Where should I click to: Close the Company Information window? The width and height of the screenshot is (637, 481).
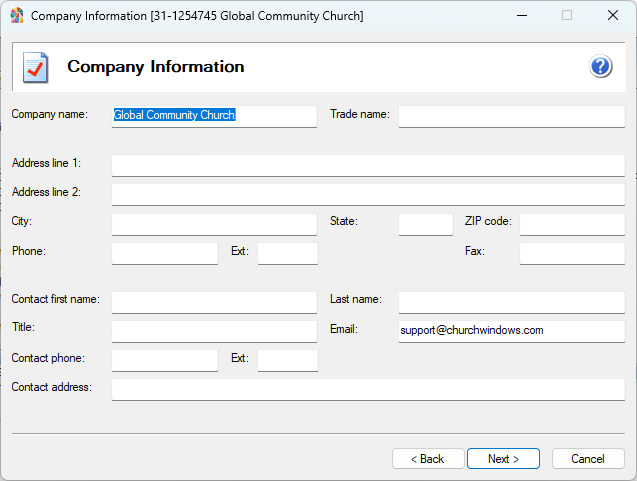[x=612, y=16]
